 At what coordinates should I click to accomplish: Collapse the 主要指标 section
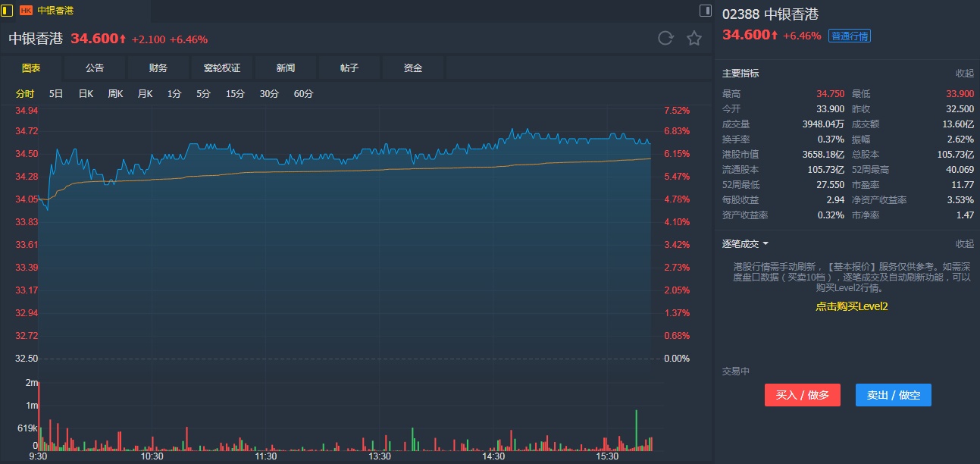tap(964, 74)
